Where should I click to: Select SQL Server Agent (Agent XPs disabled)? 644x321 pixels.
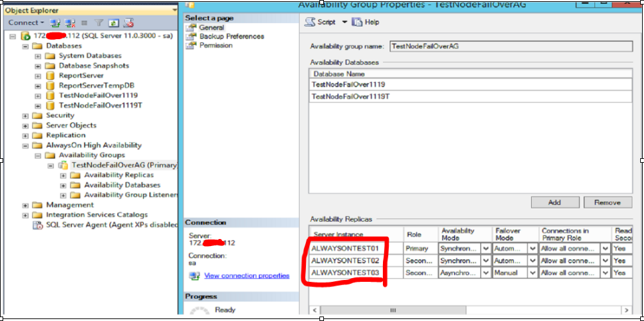pos(112,224)
